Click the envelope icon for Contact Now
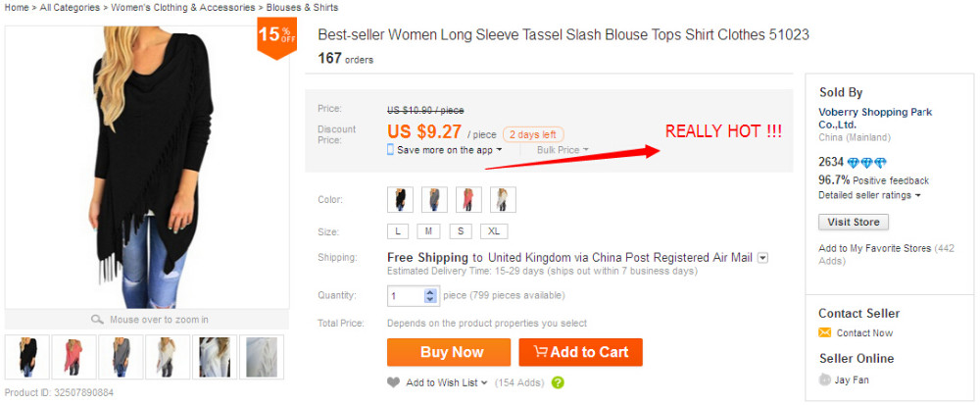This screenshot has width=980, height=405. [x=825, y=333]
